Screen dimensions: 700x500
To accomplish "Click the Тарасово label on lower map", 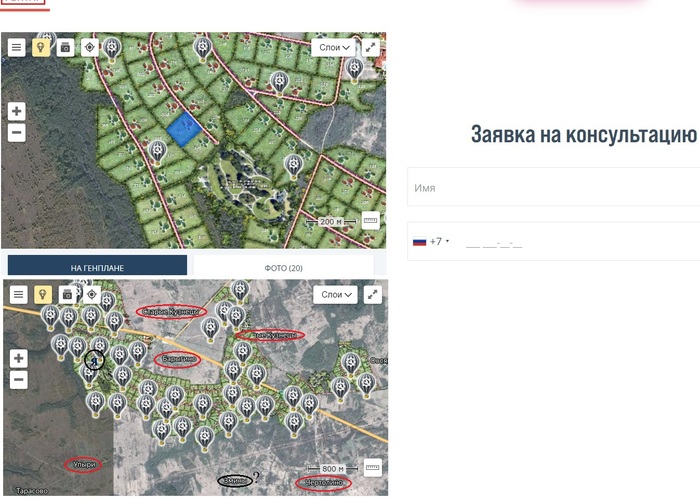I will pos(32,491).
